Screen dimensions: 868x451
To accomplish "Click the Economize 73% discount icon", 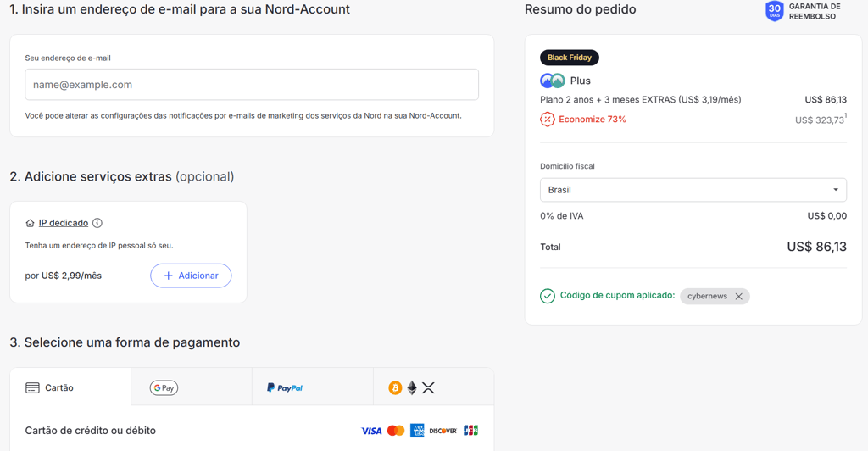I will coord(547,119).
